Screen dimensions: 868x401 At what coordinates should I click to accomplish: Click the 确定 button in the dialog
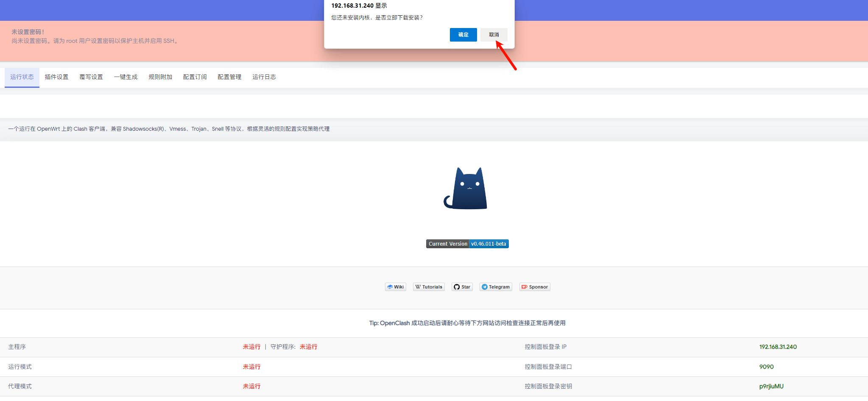pos(463,35)
